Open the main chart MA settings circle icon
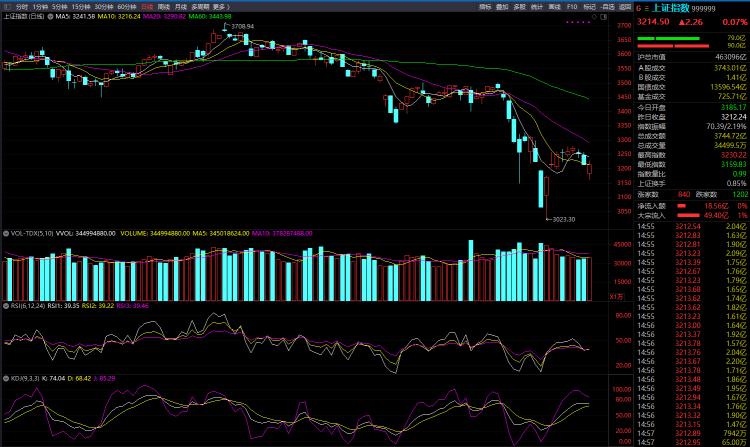 click(50, 17)
